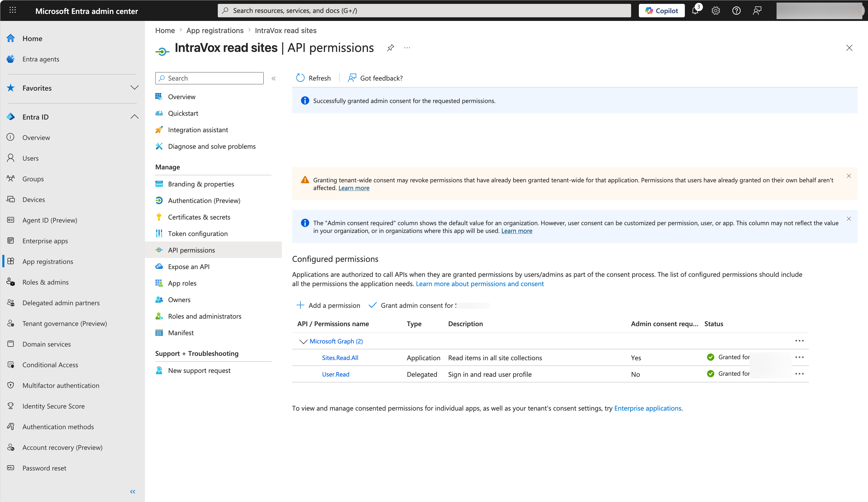Open ellipsis menu for User.Read row

(800, 374)
